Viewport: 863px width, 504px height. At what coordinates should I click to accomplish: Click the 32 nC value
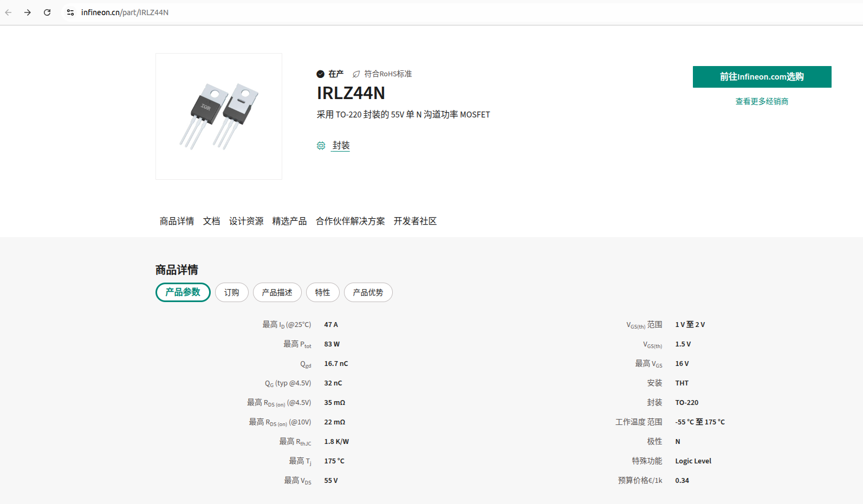click(x=333, y=383)
